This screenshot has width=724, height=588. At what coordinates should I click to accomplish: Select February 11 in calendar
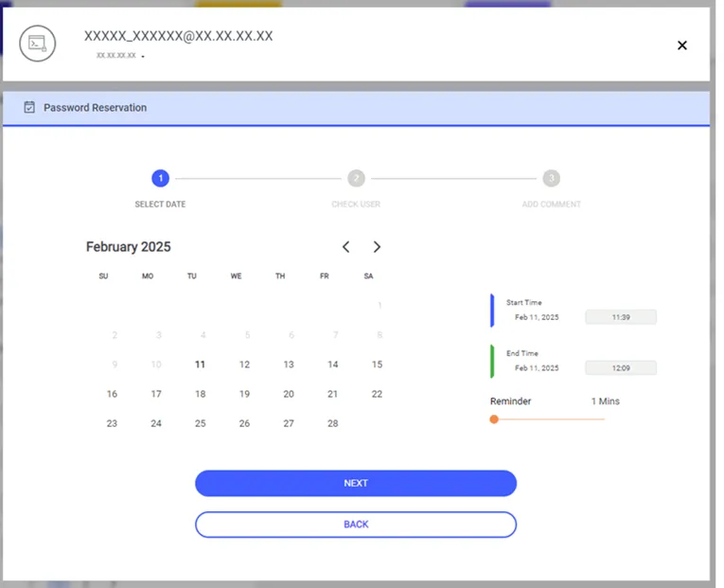(200, 365)
